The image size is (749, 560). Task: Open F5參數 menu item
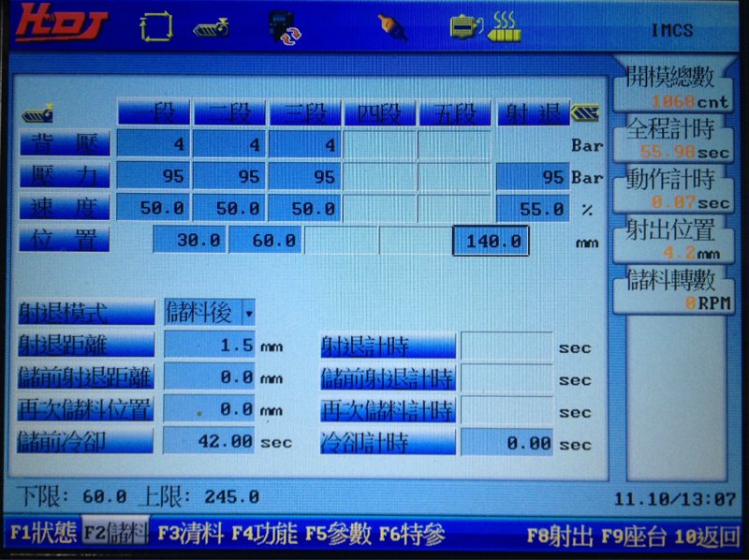(x=338, y=533)
